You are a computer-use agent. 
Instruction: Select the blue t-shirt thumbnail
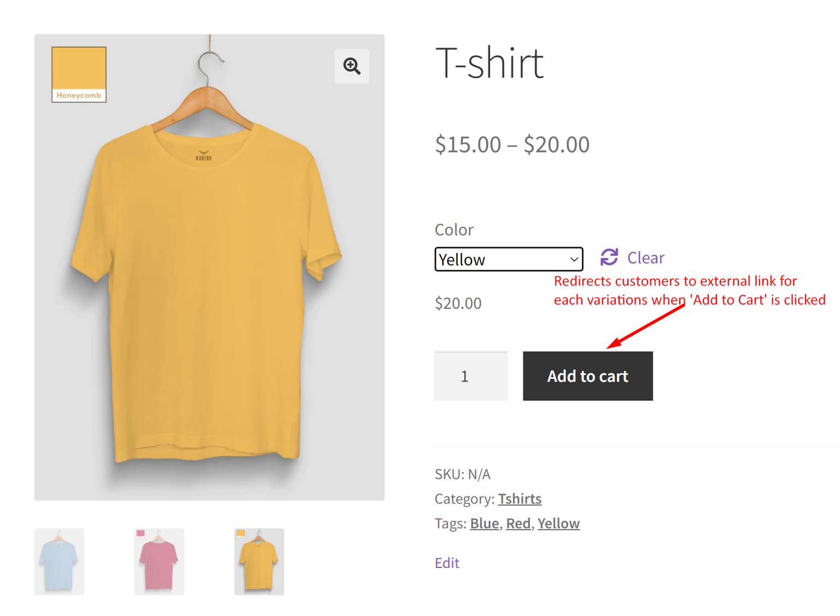[x=59, y=561]
